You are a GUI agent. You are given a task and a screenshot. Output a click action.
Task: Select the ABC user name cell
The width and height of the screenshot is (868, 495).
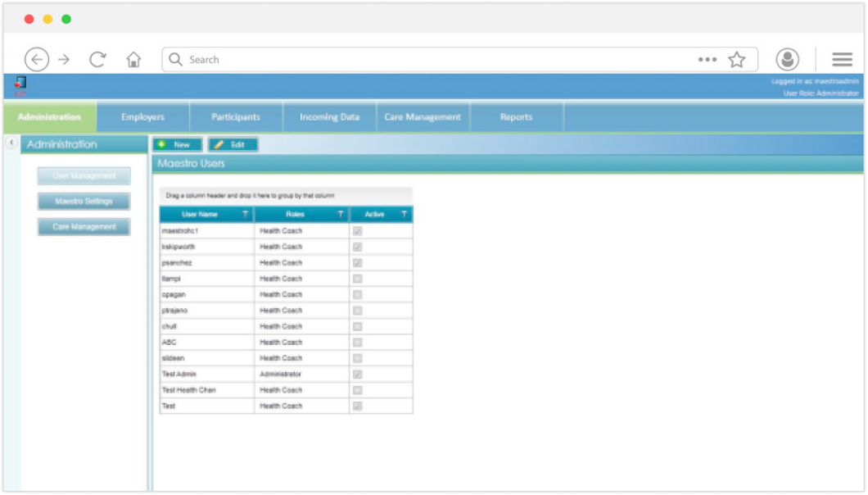tap(207, 343)
